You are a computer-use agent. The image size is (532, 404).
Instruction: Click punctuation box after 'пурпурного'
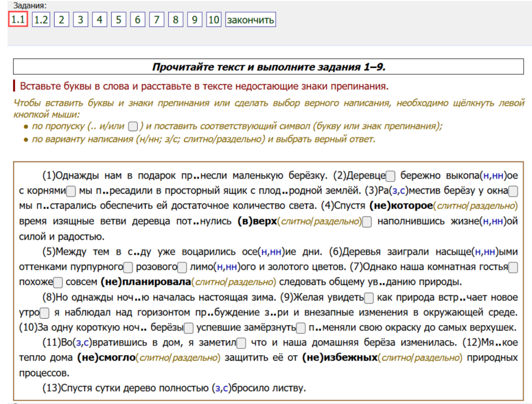pyautogui.click(x=129, y=268)
